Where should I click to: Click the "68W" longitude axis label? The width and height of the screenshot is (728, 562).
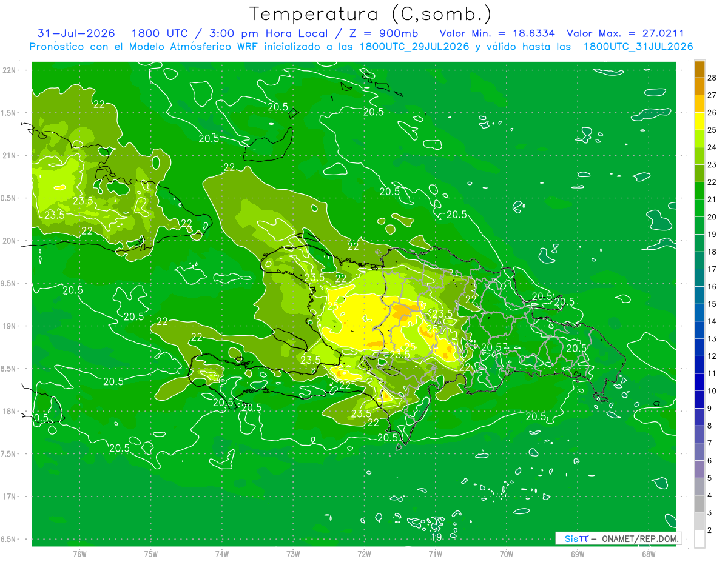(x=649, y=554)
